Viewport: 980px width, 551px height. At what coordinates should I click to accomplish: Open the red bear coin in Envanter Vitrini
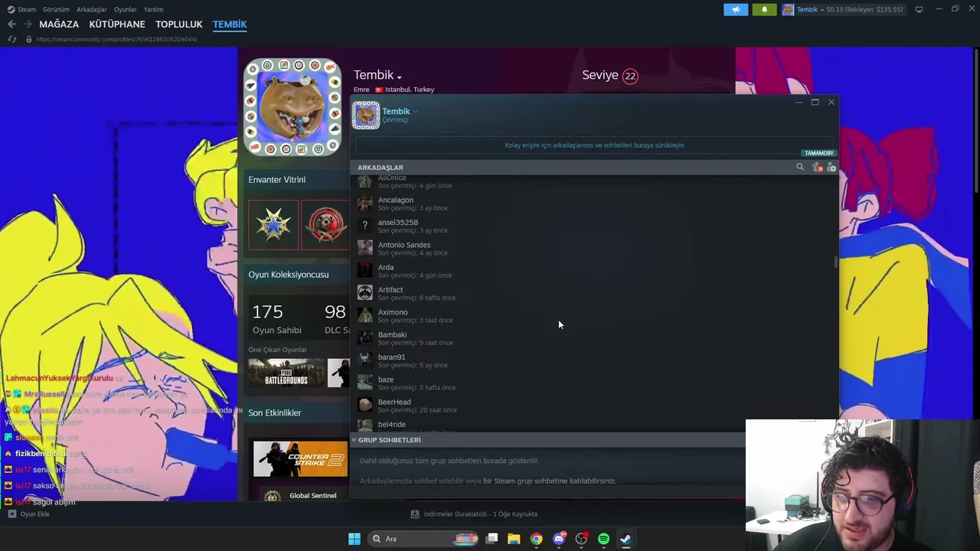coord(325,225)
